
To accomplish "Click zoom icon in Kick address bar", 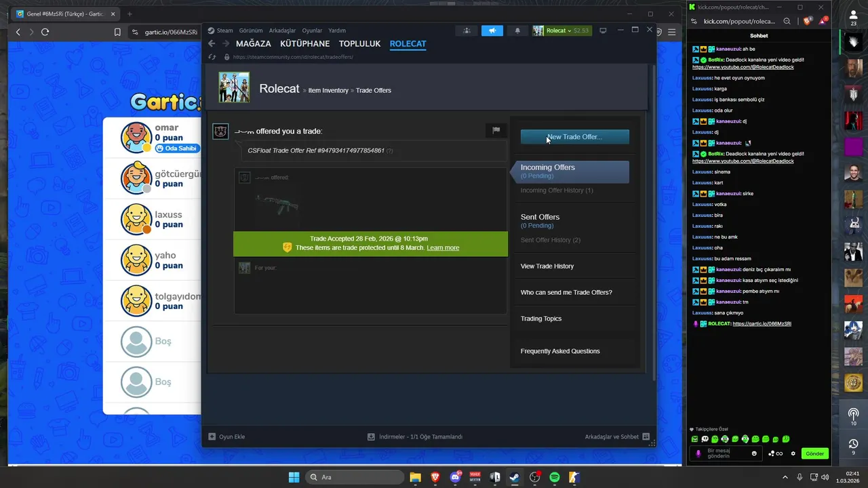I will click(x=787, y=21).
